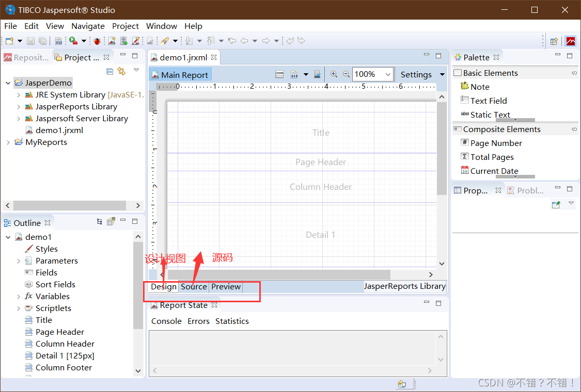The width and height of the screenshot is (581, 392).
Task: Select the Text Field palette element
Action: pyautogui.click(x=484, y=101)
